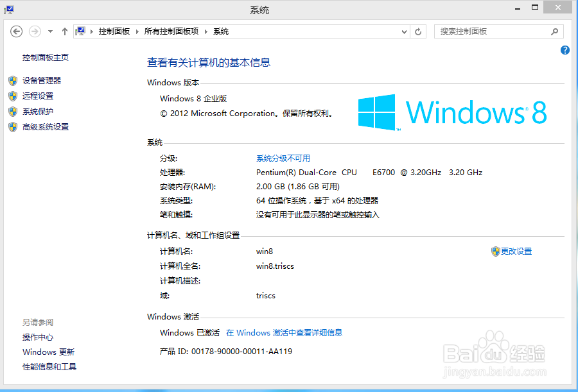Screen dimensions: 578x392
Task: Click shield icon beside 远程设置
Action: click(x=13, y=96)
